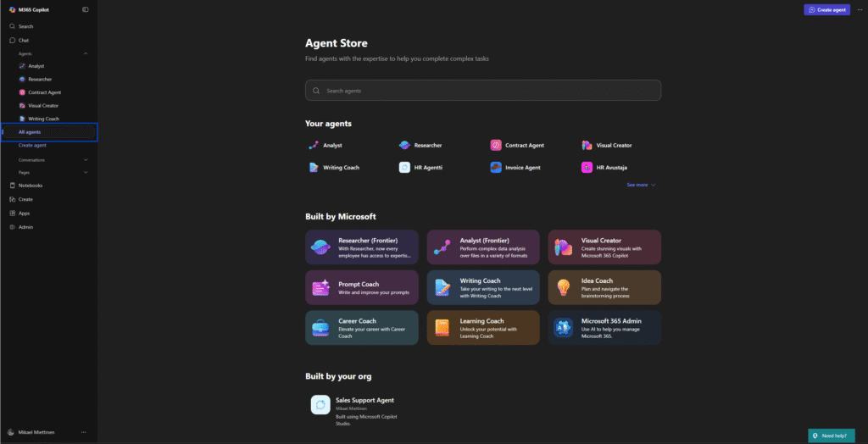Click the Invoice Agent icon under Your agents
Screen dimensions: 868x444
[x=496, y=167]
